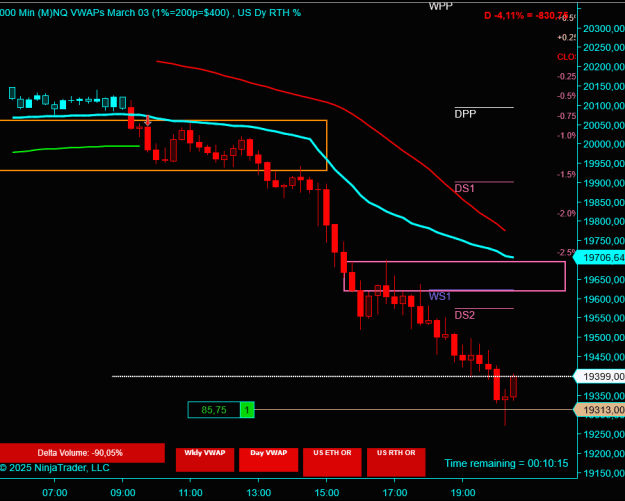Click the Wkly VWAP button
625x501 pixels.
click(x=205, y=460)
